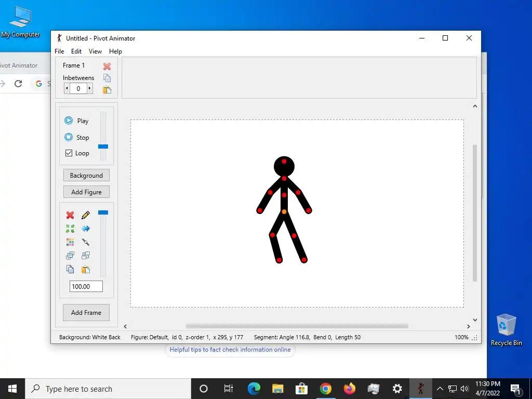Copy the figure using the figure panel copy icon

(x=70, y=270)
